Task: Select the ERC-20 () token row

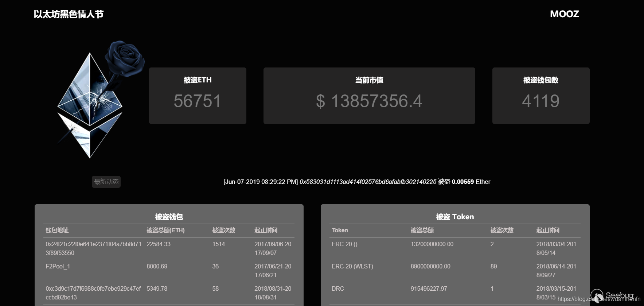Action: click(x=455, y=248)
